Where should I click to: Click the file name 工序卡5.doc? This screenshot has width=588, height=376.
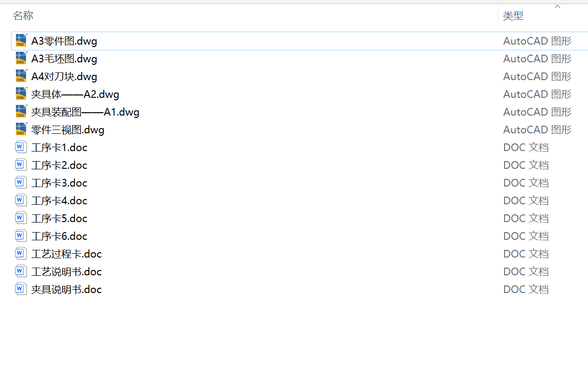(x=59, y=219)
